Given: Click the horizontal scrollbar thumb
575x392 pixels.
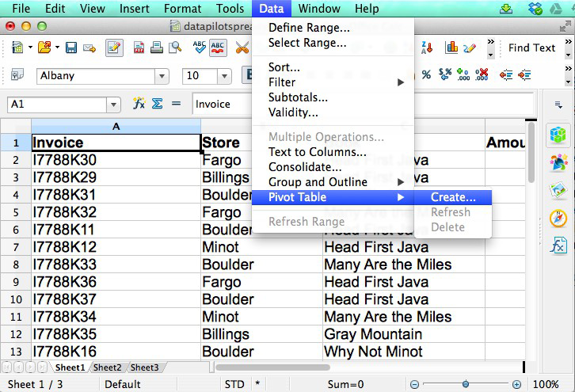Looking at the screenshot, I should [x=272, y=367].
